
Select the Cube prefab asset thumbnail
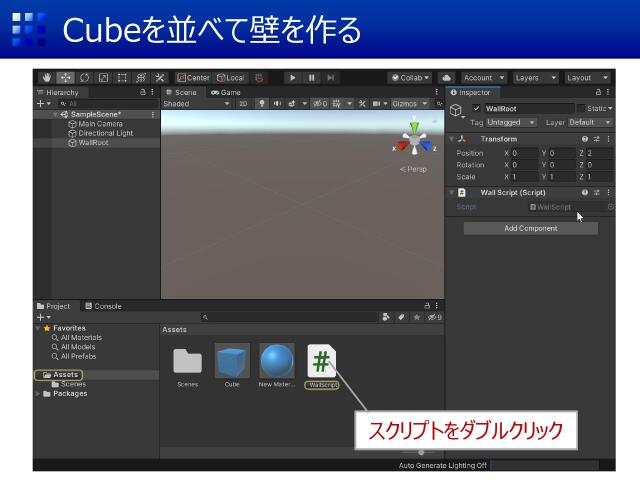point(232,360)
